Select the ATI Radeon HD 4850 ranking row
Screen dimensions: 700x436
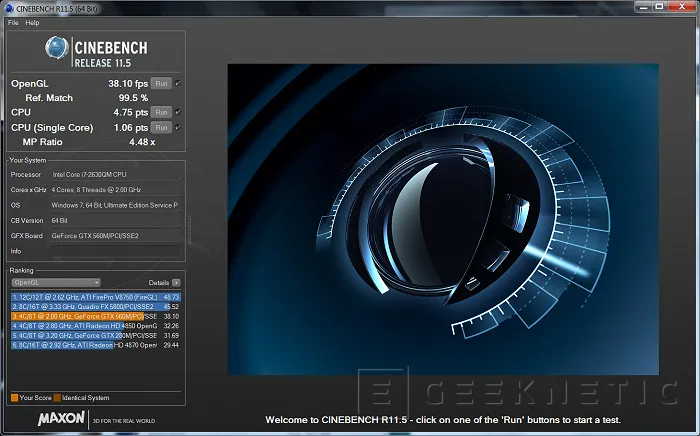96,326
